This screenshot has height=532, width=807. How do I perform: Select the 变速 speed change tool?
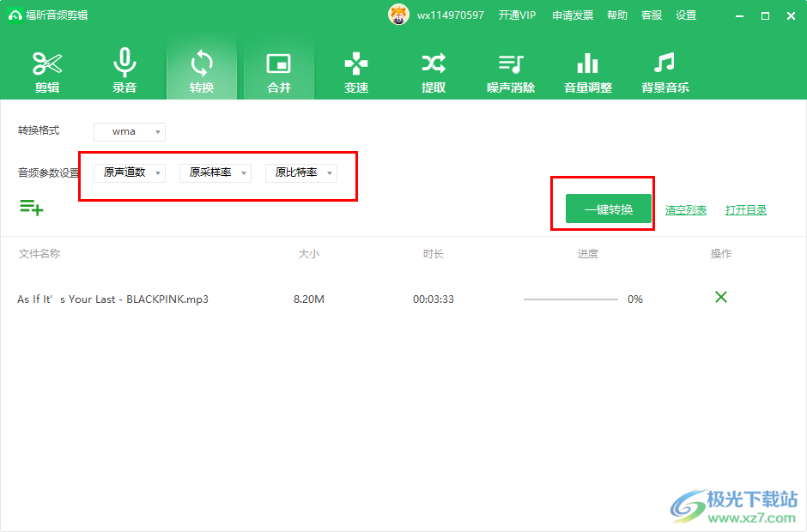point(356,71)
